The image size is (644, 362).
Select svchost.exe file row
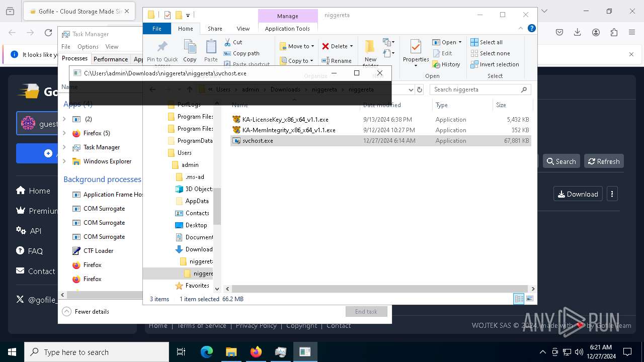coord(380,141)
